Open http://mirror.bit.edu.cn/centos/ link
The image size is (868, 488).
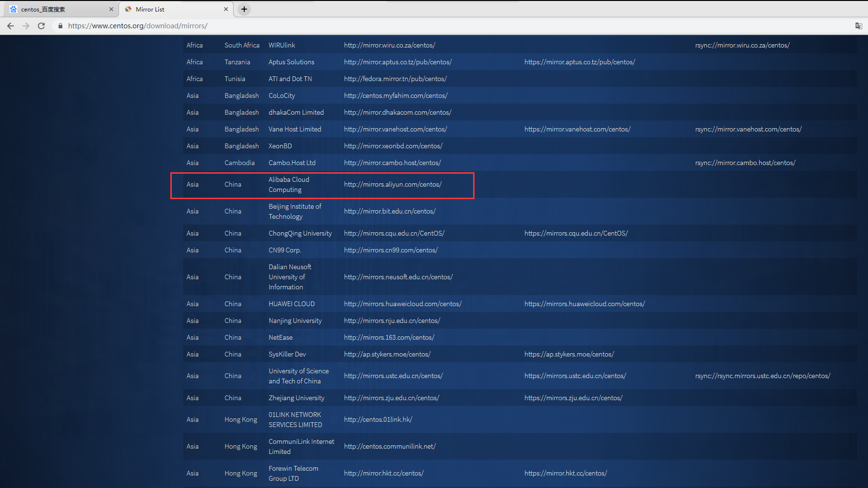(390, 211)
